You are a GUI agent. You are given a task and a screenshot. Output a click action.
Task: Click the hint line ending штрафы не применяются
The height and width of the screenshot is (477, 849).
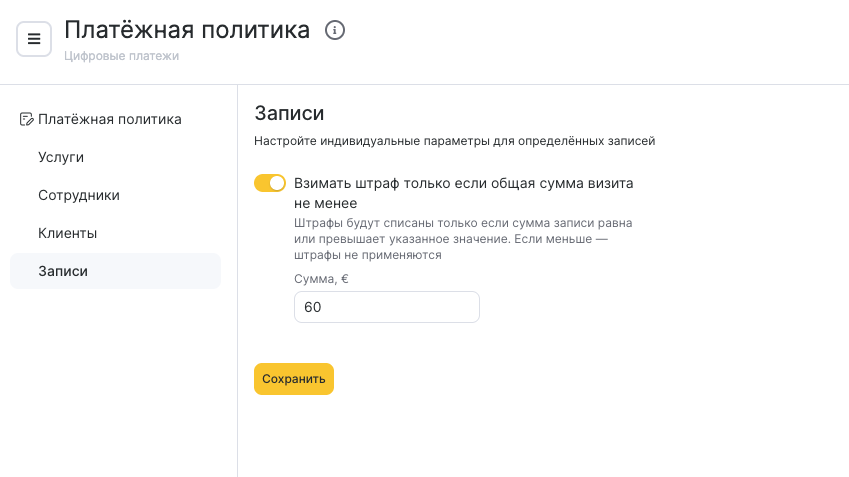368,255
